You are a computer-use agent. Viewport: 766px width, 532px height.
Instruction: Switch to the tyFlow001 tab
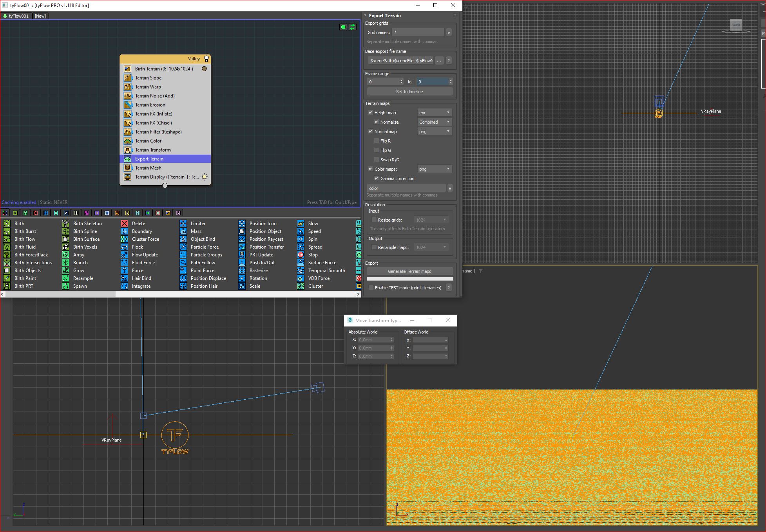(x=16, y=16)
